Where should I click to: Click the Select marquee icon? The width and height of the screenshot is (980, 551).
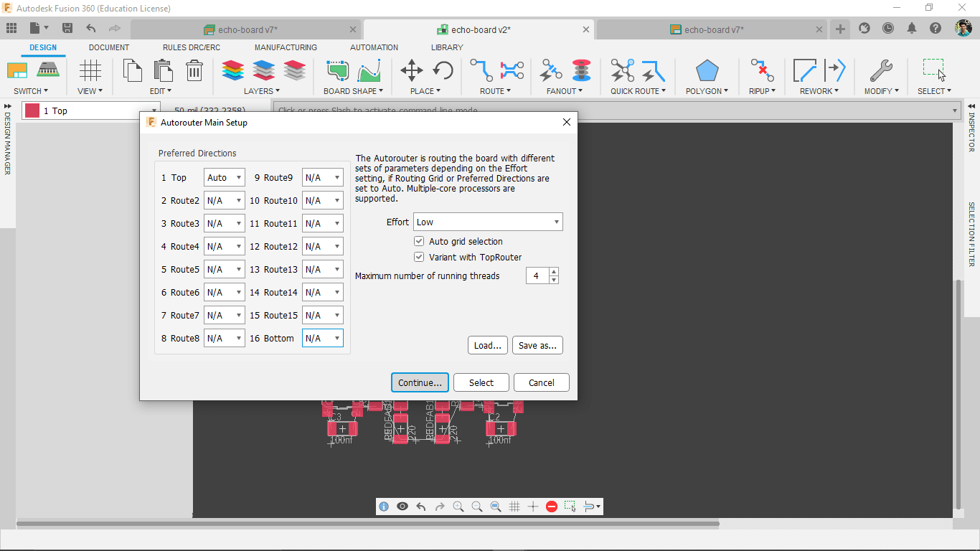coord(934,70)
